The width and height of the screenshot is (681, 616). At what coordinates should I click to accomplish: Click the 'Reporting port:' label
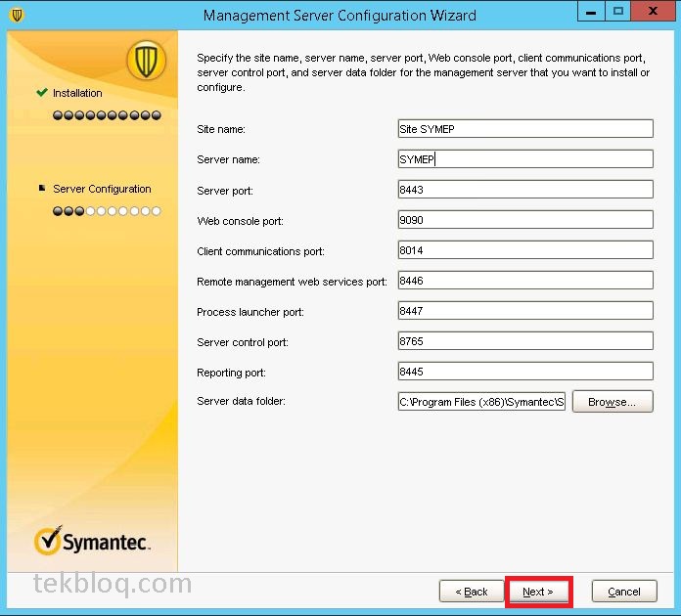click(x=231, y=373)
